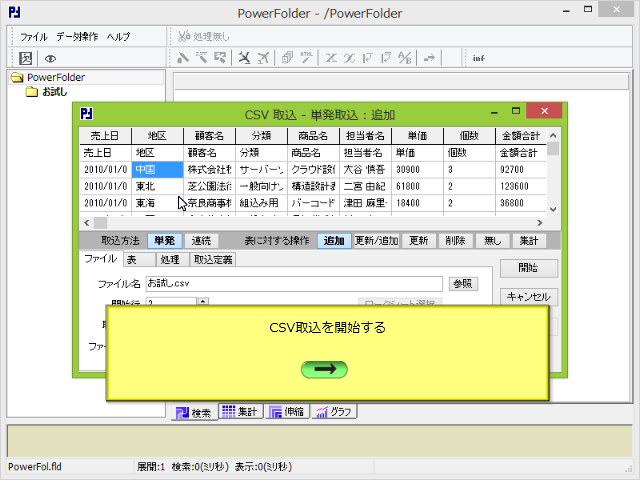The width and height of the screenshot is (640, 480).
Task: Select the 92700 amount cell
Action: 521,169
